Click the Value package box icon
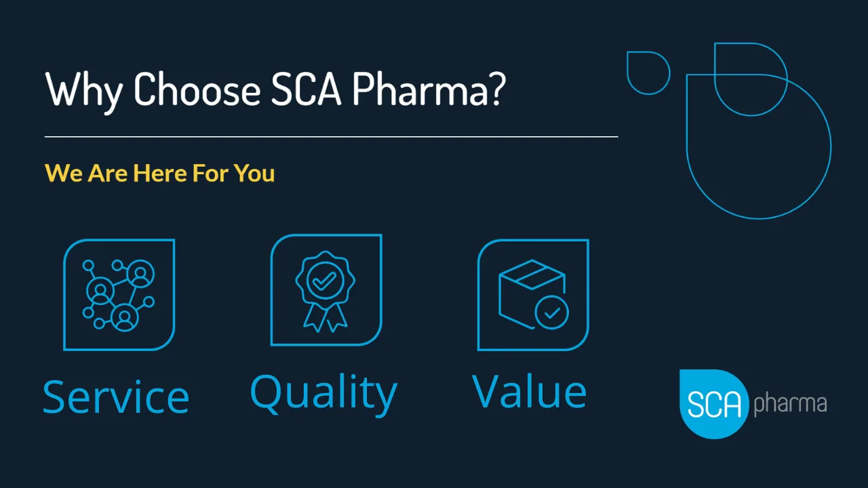 (x=533, y=295)
